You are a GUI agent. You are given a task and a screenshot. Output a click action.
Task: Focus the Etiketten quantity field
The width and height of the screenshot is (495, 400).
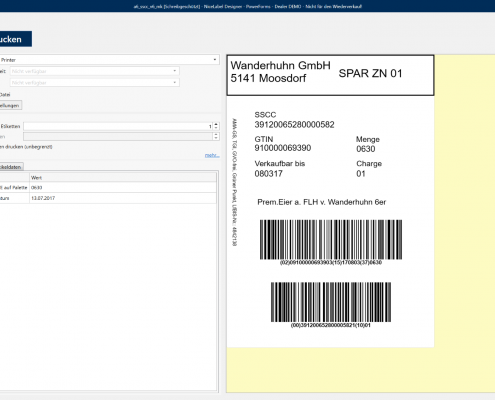click(x=118, y=126)
